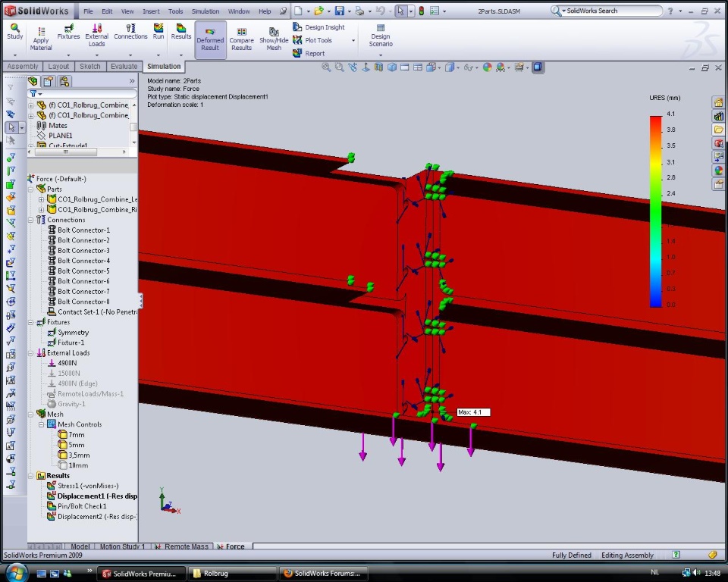
Task: Open the Connections tool
Action: 130,33
